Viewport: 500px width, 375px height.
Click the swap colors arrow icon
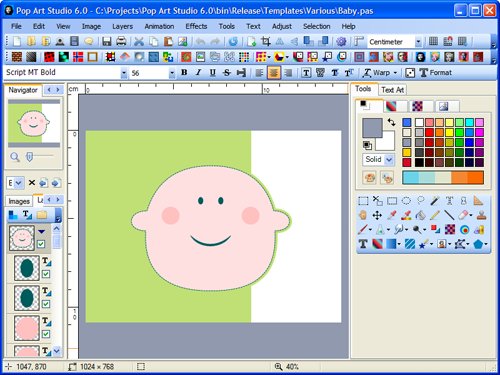[x=391, y=122]
